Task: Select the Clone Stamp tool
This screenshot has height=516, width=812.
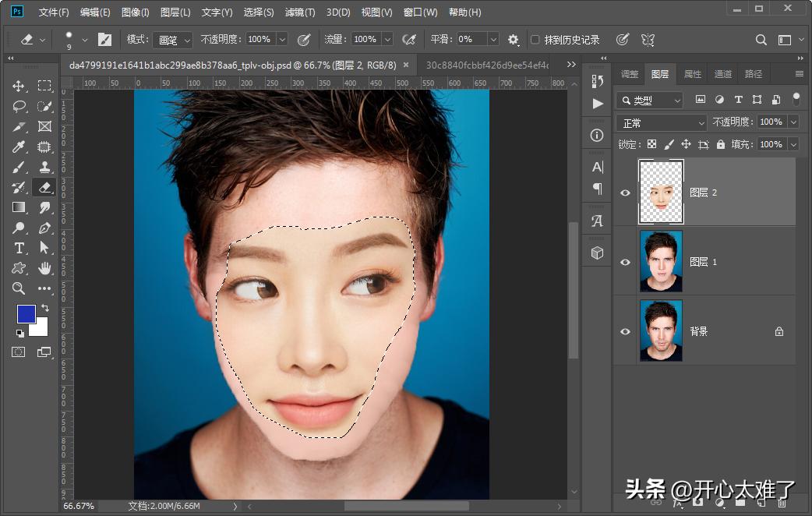Action: tap(44, 167)
